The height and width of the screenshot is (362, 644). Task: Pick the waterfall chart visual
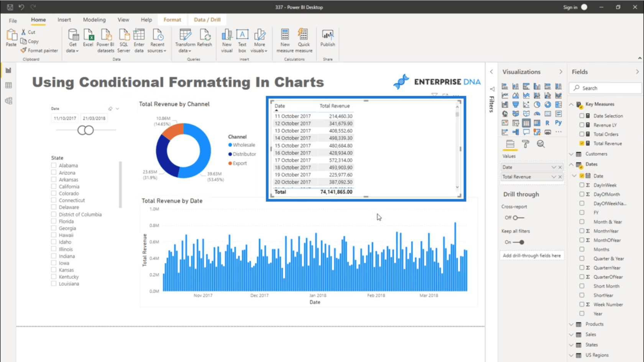[x=505, y=105]
